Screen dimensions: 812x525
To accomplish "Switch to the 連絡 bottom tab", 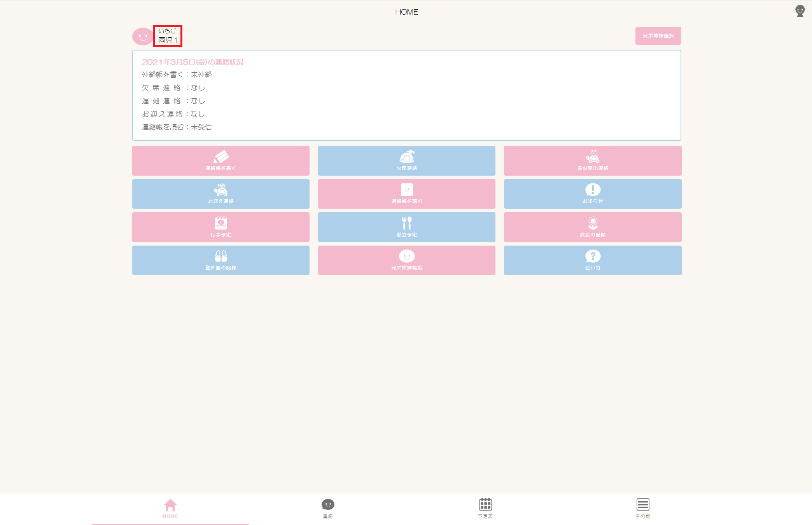I will 328,509.
